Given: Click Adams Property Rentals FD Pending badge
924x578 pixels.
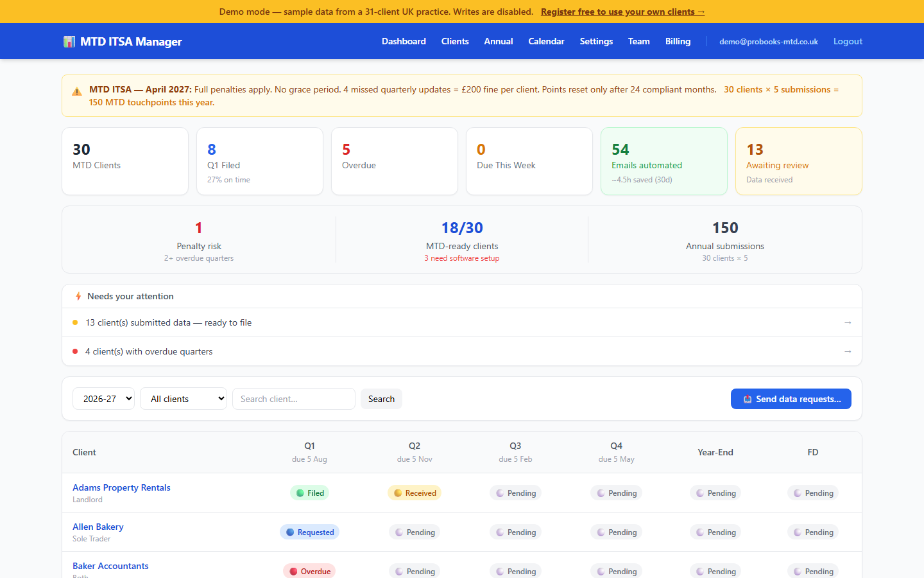Looking at the screenshot, I should pos(813,493).
